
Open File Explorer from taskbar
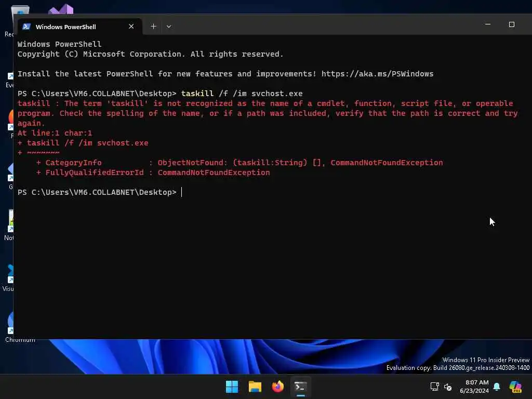255,387
